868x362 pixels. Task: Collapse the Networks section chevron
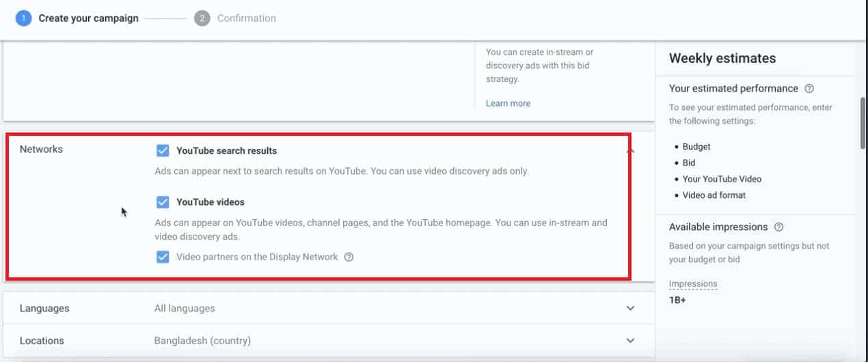[x=630, y=150]
